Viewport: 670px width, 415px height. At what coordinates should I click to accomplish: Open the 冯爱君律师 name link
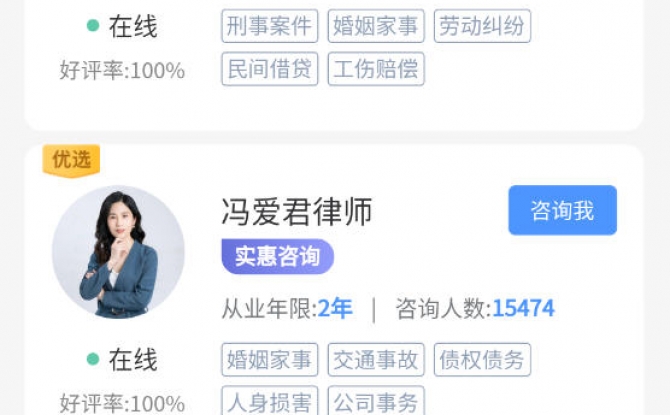297,212
